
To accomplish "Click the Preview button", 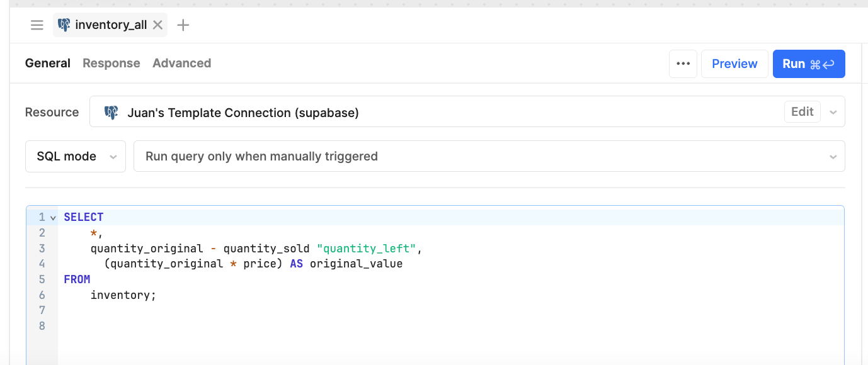I will tap(734, 64).
